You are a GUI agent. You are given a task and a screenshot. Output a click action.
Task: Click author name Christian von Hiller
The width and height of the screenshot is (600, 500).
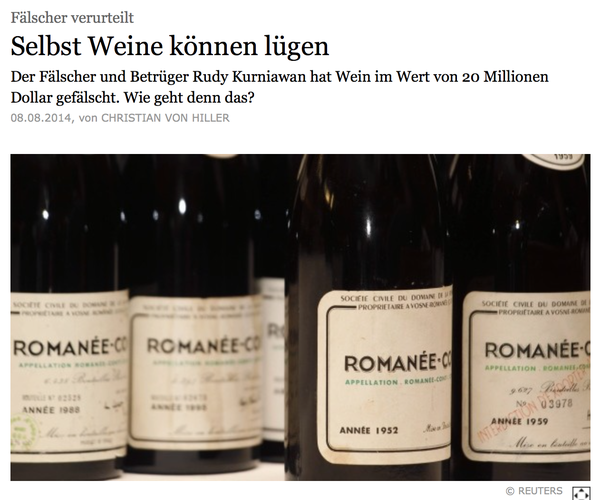(x=165, y=118)
